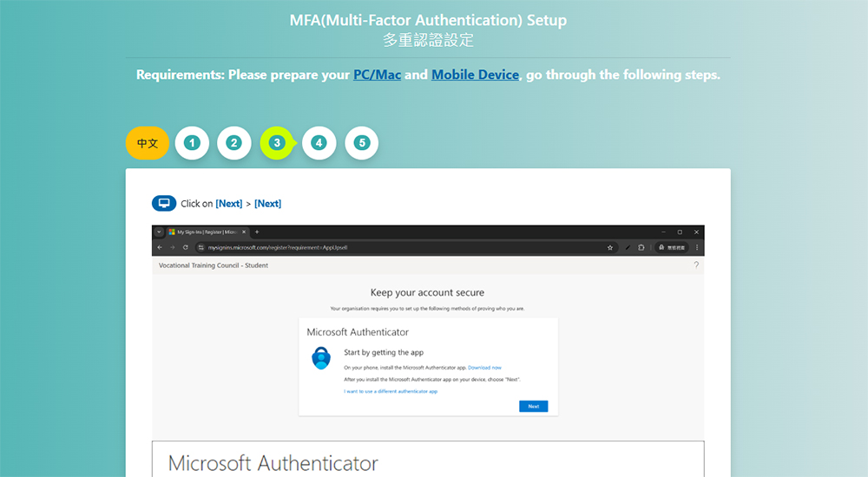The image size is (868, 477).
Task: Click the bookmark star in screenshot's browser
Action: pyautogui.click(x=610, y=247)
